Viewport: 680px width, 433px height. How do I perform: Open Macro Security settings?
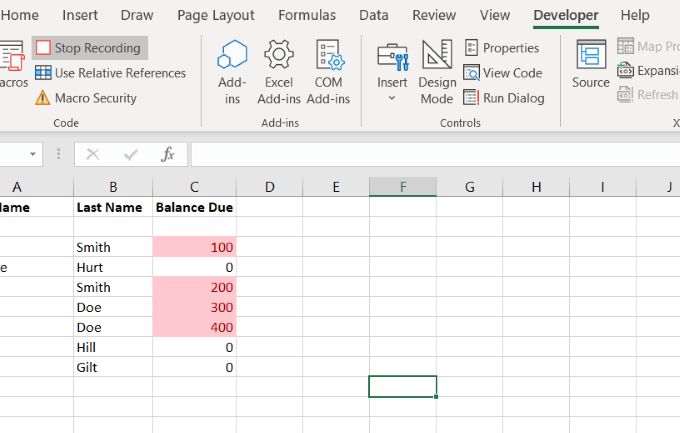(x=86, y=98)
